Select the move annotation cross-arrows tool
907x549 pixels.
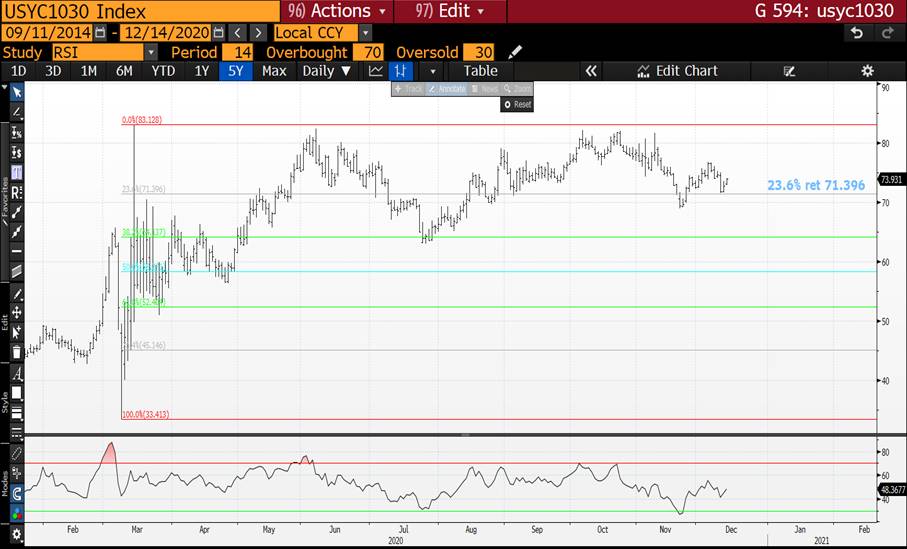pyautogui.click(x=17, y=313)
